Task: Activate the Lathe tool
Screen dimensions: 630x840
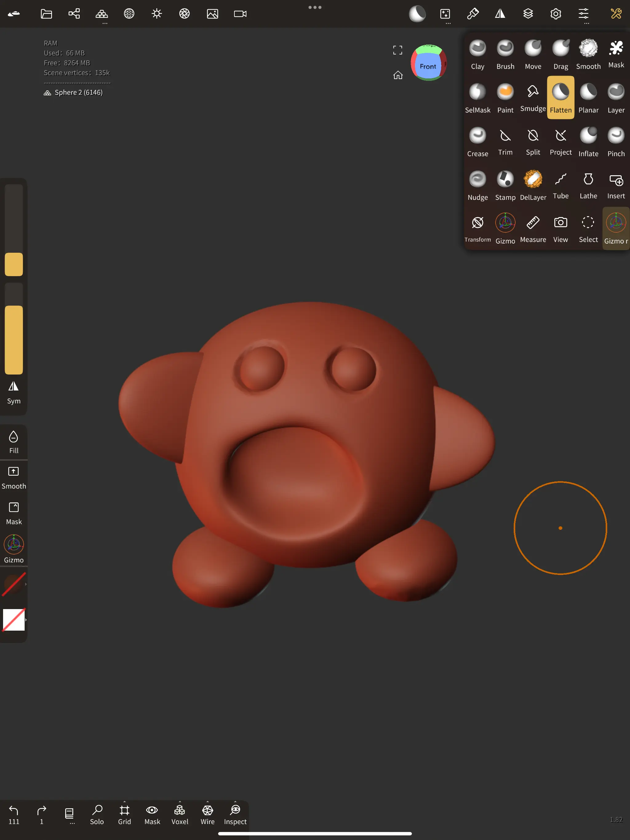Action: tap(588, 185)
